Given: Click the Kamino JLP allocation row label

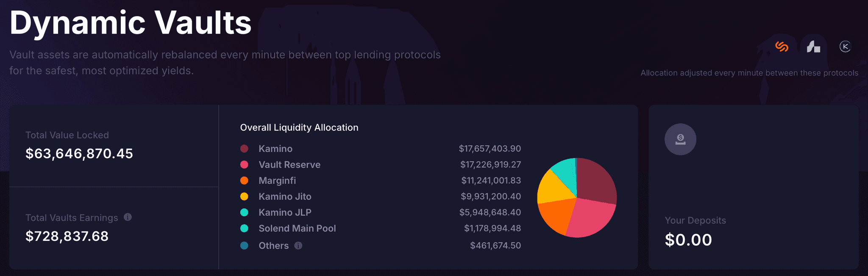Looking at the screenshot, I should click(285, 212).
